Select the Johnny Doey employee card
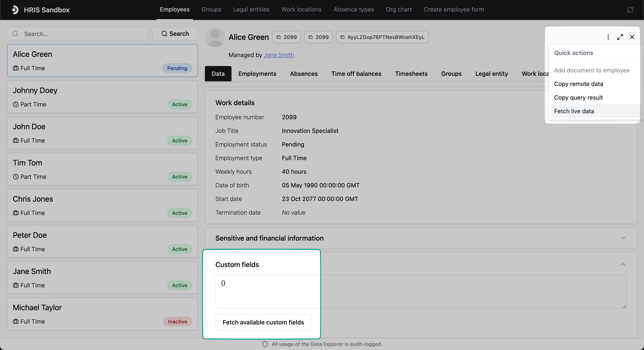Image resolution: width=644 pixels, height=350 pixels. tap(102, 97)
